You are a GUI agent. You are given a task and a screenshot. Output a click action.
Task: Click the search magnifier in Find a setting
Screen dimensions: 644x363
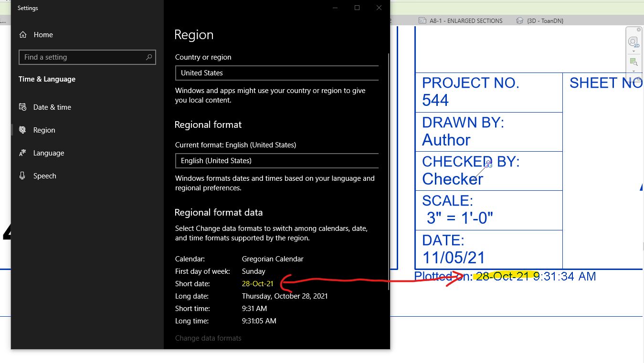(148, 57)
